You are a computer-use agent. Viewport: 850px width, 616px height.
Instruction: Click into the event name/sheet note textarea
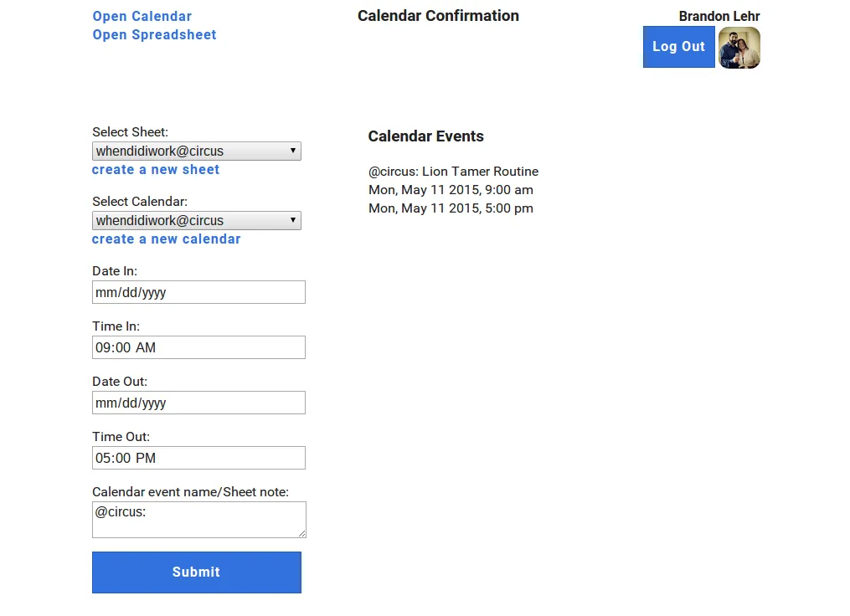coord(198,520)
